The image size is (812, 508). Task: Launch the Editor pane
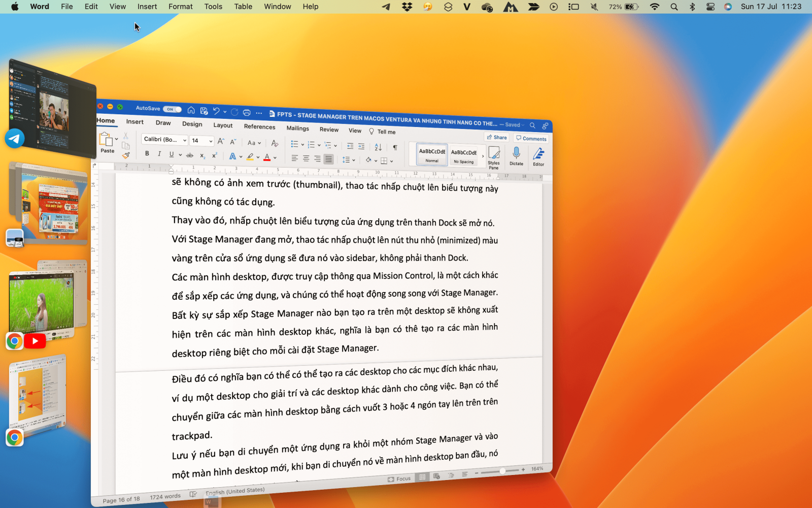coord(538,155)
